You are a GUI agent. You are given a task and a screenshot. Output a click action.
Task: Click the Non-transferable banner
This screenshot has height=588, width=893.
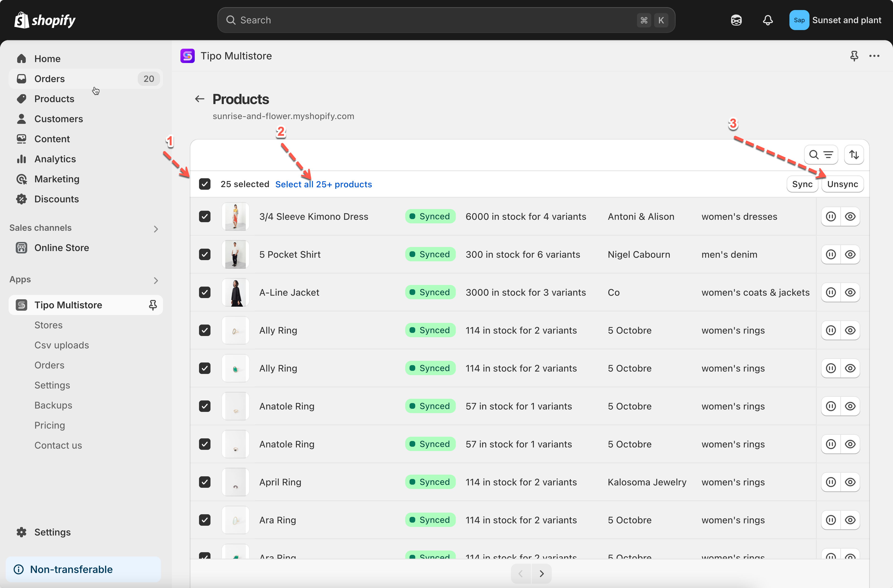(x=83, y=569)
